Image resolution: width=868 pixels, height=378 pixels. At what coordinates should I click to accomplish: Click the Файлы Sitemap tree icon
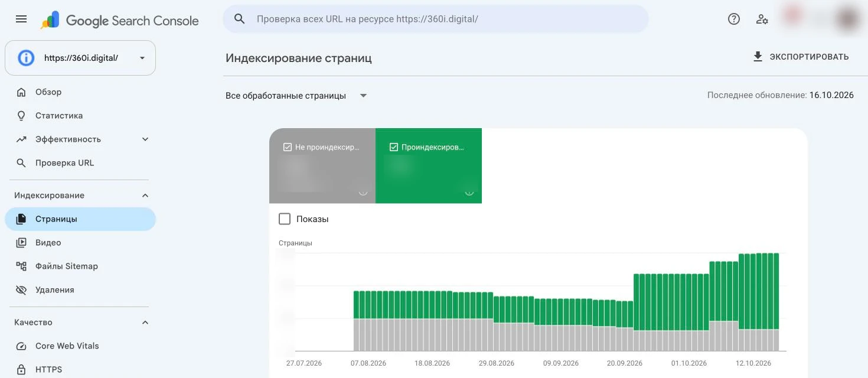(x=21, y=266)
